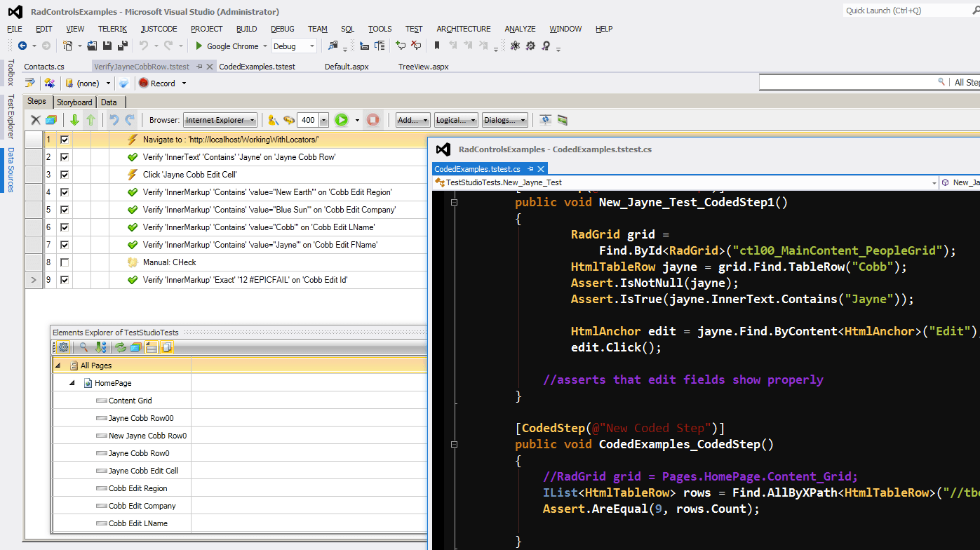Click the magnifier Find icon in Elements Explorer
This screenshot has height=550, width=980.
(x=84, y=347)
